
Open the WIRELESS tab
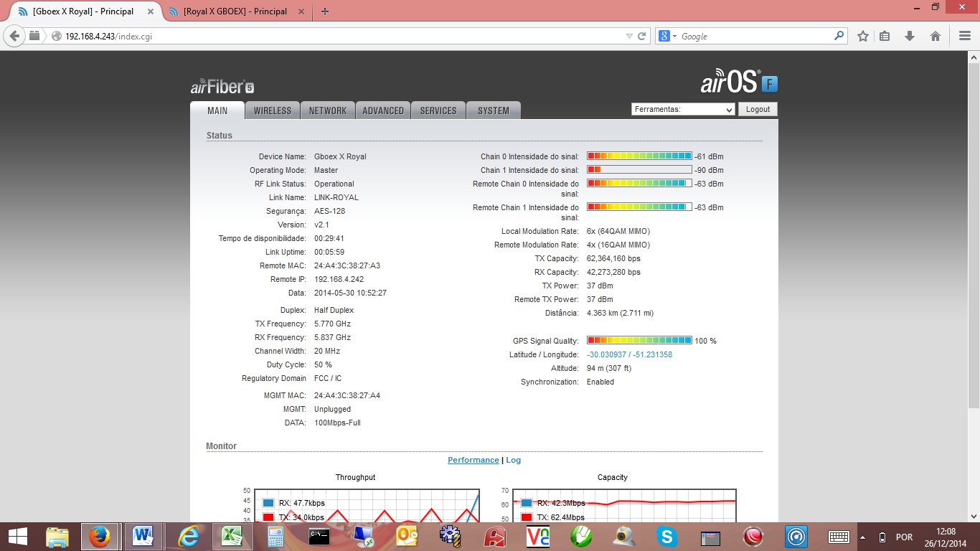[273, 110]
